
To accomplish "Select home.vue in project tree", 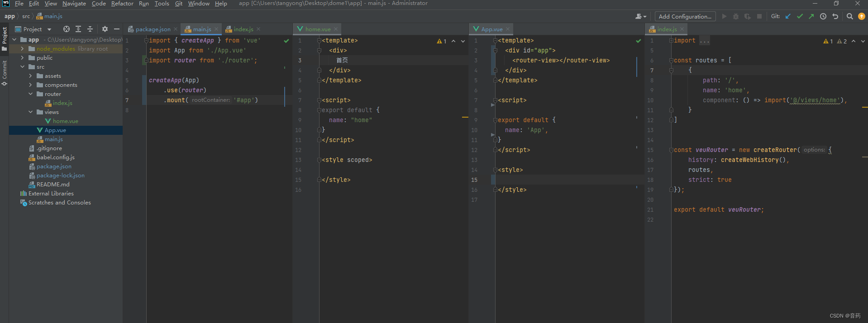I will pos(65,121).
